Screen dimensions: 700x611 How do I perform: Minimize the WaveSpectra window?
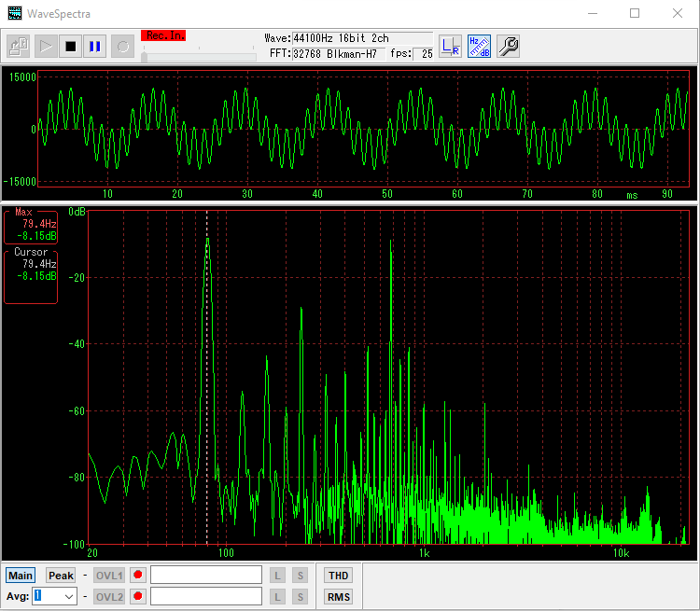(593, 13)
